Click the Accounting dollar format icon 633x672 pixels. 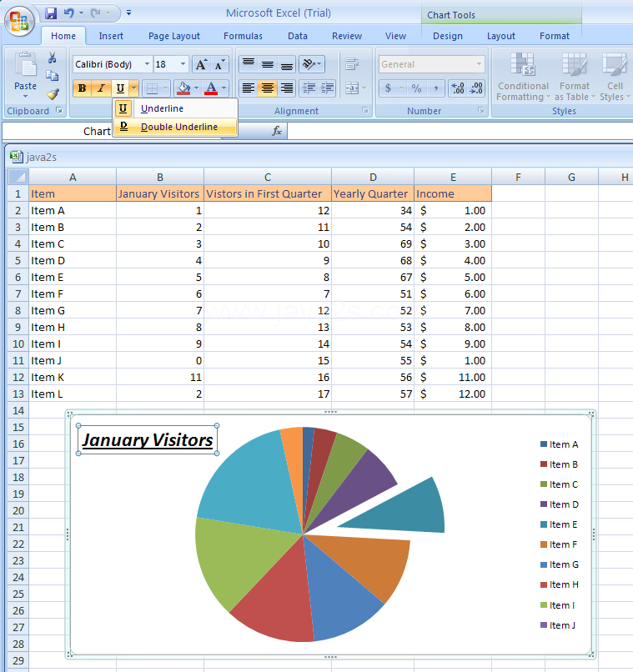[x=388, y=88]
